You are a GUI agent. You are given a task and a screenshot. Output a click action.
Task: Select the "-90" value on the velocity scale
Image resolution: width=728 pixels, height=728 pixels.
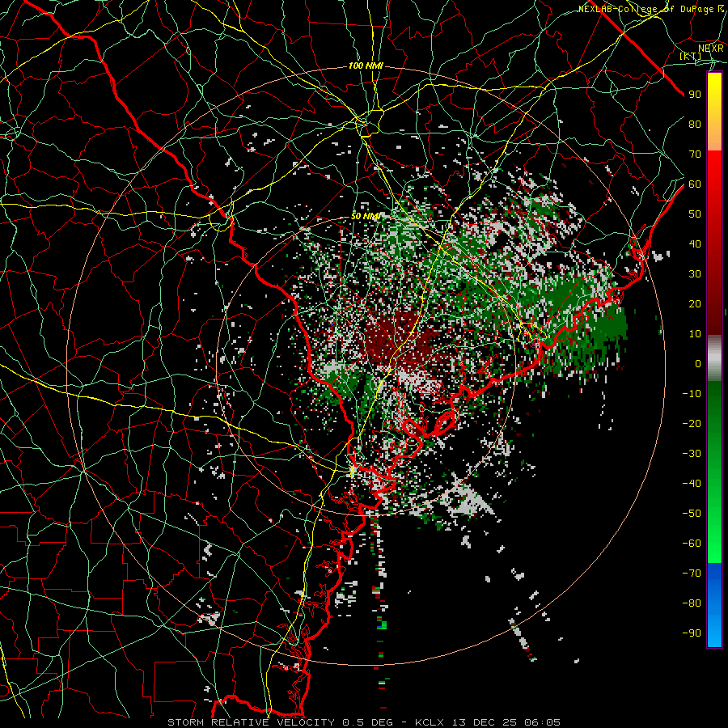coord(692,633)
